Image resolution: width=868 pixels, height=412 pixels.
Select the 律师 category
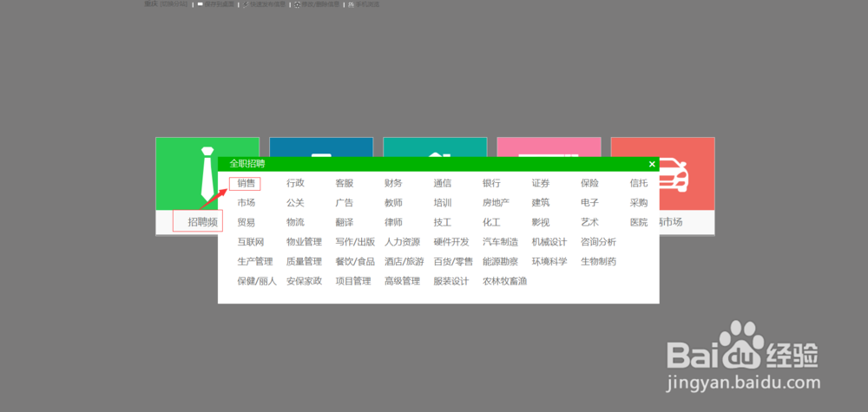coord(393,222)
